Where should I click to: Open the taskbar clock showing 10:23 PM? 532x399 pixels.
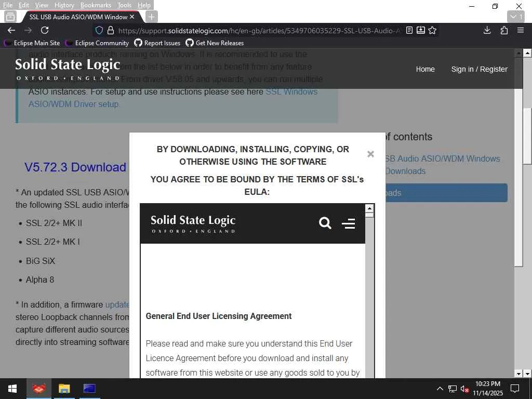[x=487, y=389]
